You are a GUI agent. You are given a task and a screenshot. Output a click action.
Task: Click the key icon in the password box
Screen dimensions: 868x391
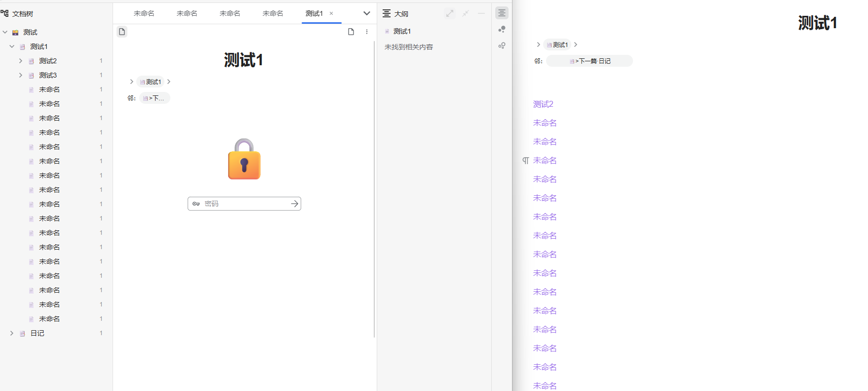click(196, 204)
